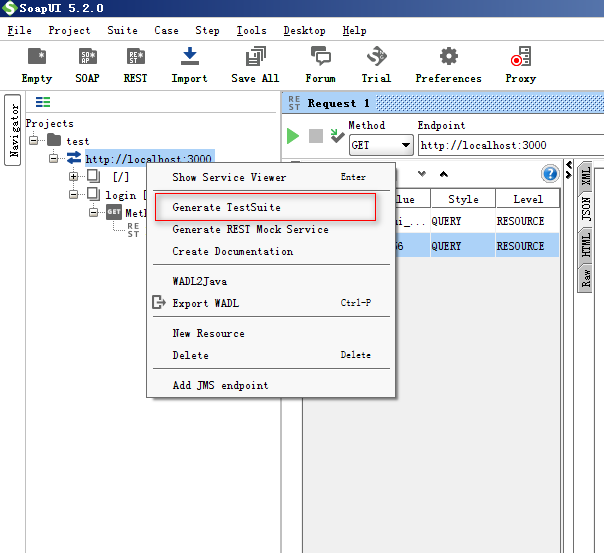Collapse the login resource node

tap(73, 194)
